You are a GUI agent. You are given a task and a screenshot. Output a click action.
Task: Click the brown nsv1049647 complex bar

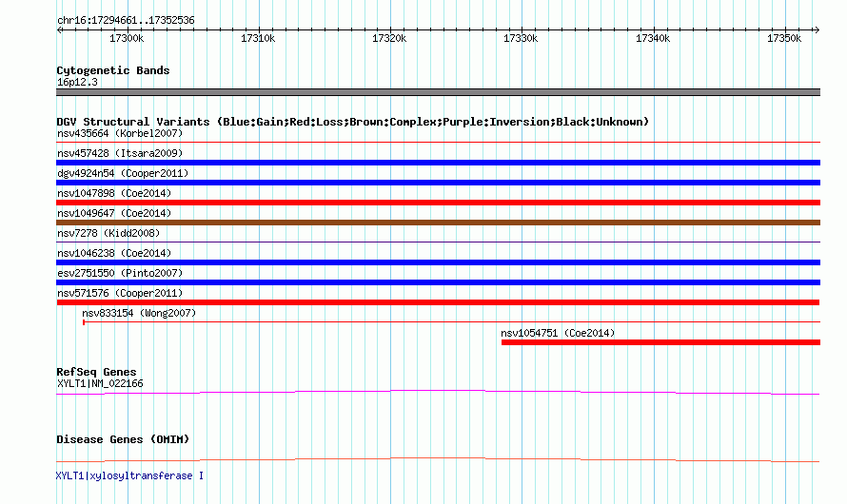(x=438, y=223)
